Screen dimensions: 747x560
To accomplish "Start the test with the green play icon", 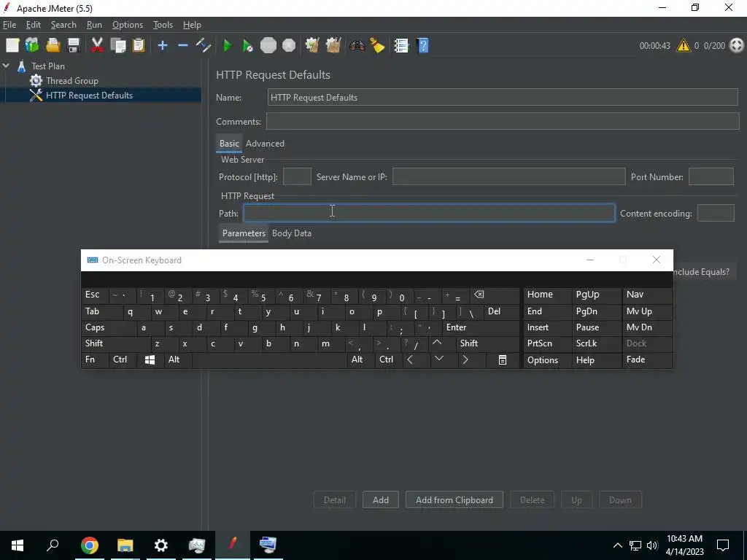I will pyautogui.click(x=228, y=46).
